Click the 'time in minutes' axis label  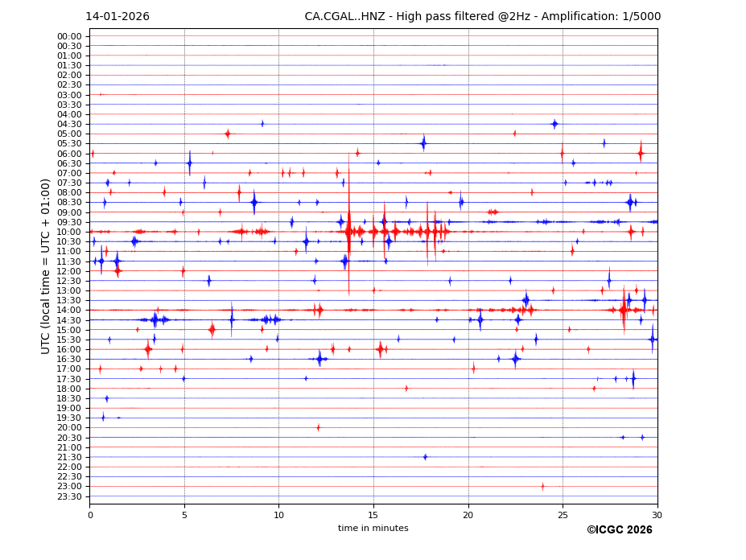pos(373,529)
